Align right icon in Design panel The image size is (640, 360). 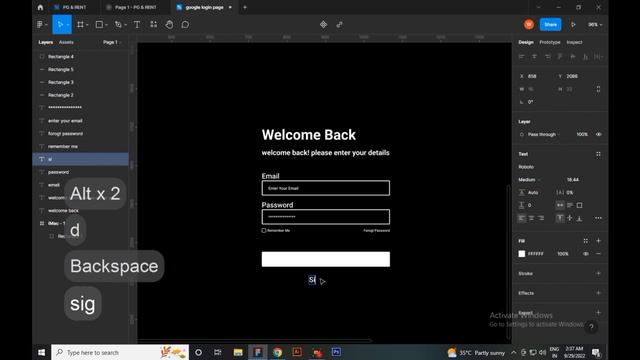pyautogui.click(x=547, y=57)
